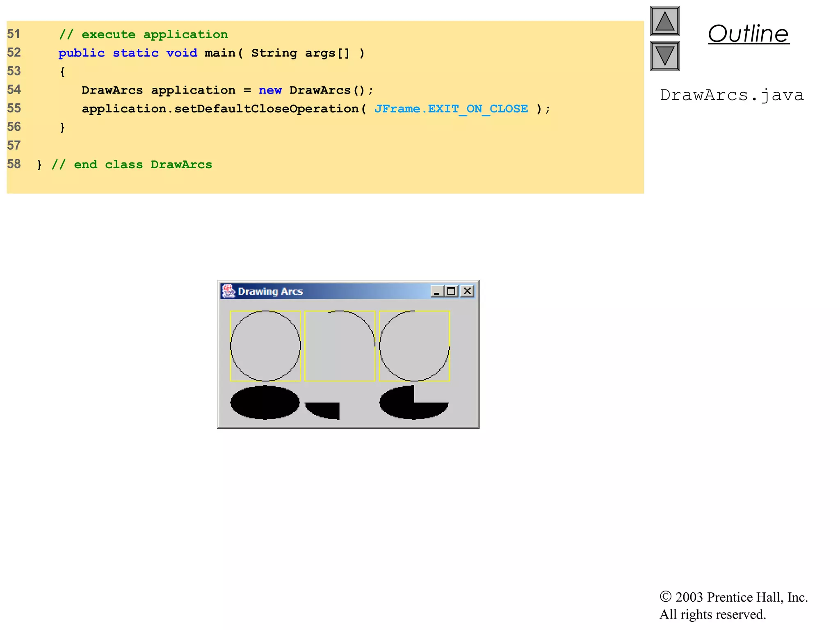Image resolution: width=840 pixels, height=630 pixels.
Task: Click the Java icon in Drawing Arcs title bar
Action: click(x=228, y=291)
